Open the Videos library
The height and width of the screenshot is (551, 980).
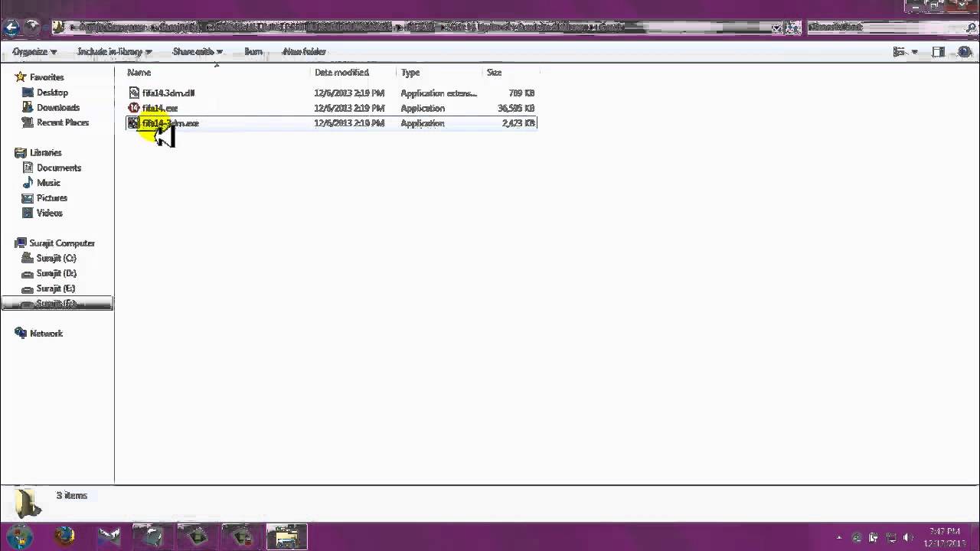point(42,213)
